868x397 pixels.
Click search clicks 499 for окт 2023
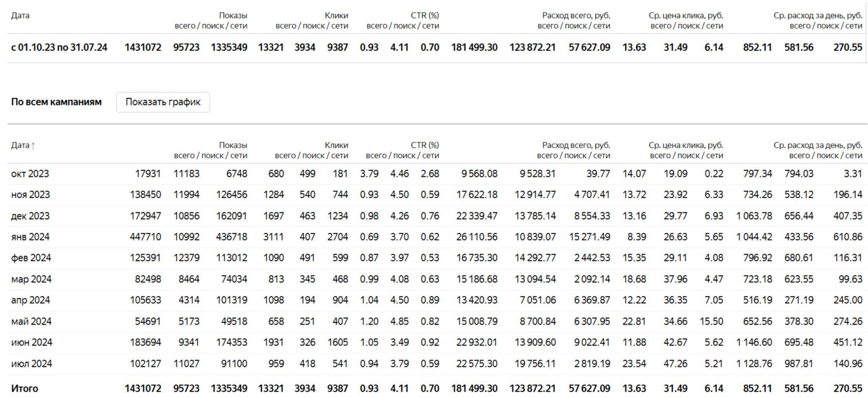click(x=307, y=173)
